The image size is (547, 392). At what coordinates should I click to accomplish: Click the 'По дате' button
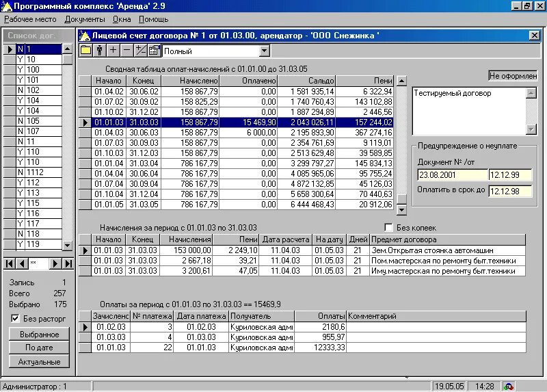point(39,348)
